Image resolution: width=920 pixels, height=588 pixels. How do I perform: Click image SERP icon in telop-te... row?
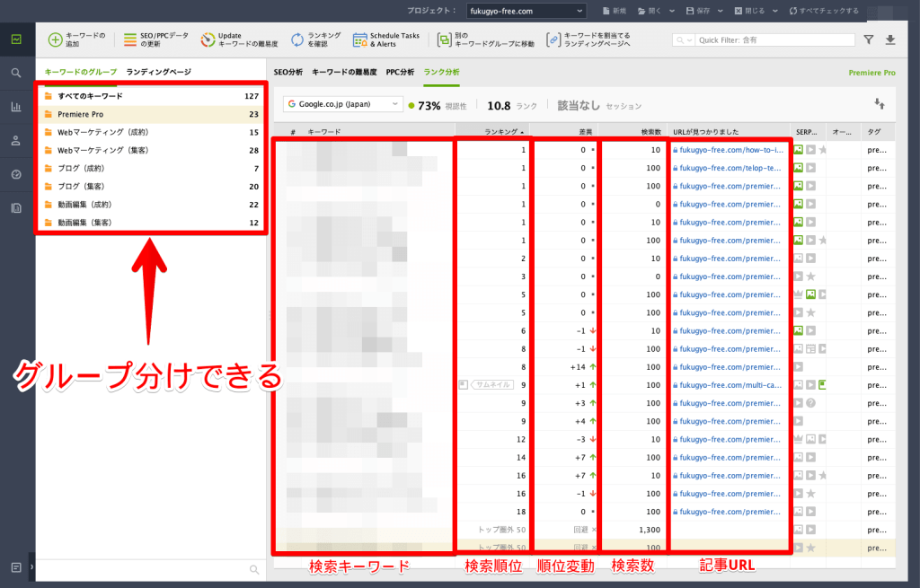pos(799,168)
